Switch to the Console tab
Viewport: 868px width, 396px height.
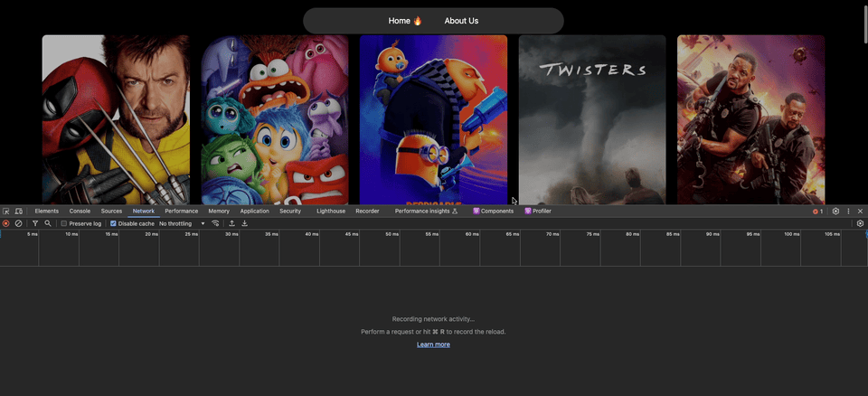(x=80, y=211)
